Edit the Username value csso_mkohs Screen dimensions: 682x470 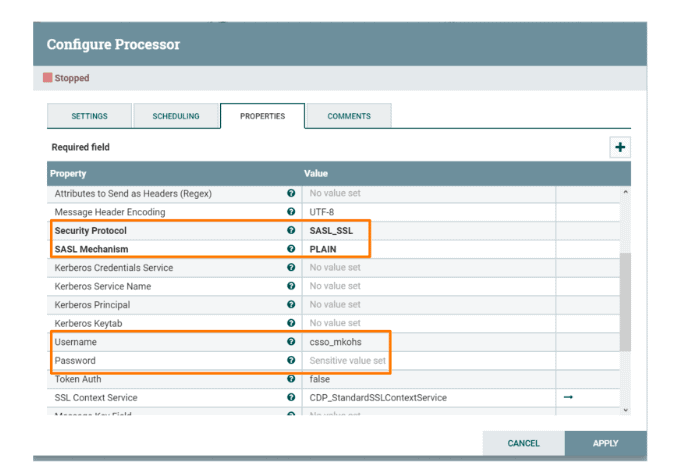pyautogui.click(x=333, y=342)
